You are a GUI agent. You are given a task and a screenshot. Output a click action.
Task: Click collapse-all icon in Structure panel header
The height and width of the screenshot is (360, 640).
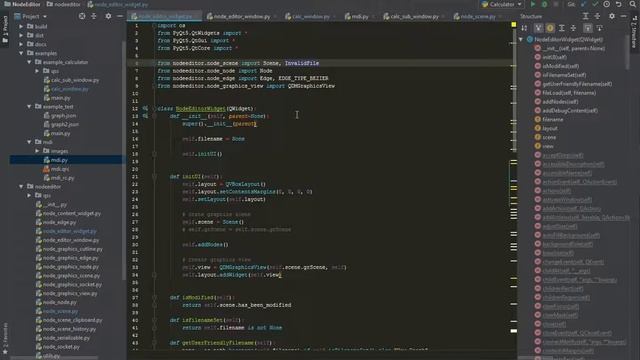tap(597, 16)
